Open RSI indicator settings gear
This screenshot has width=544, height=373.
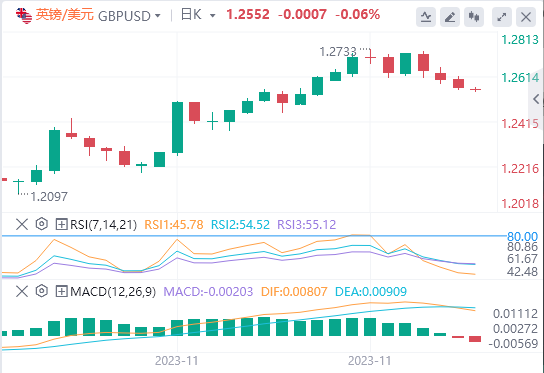(x=42, y=224)
